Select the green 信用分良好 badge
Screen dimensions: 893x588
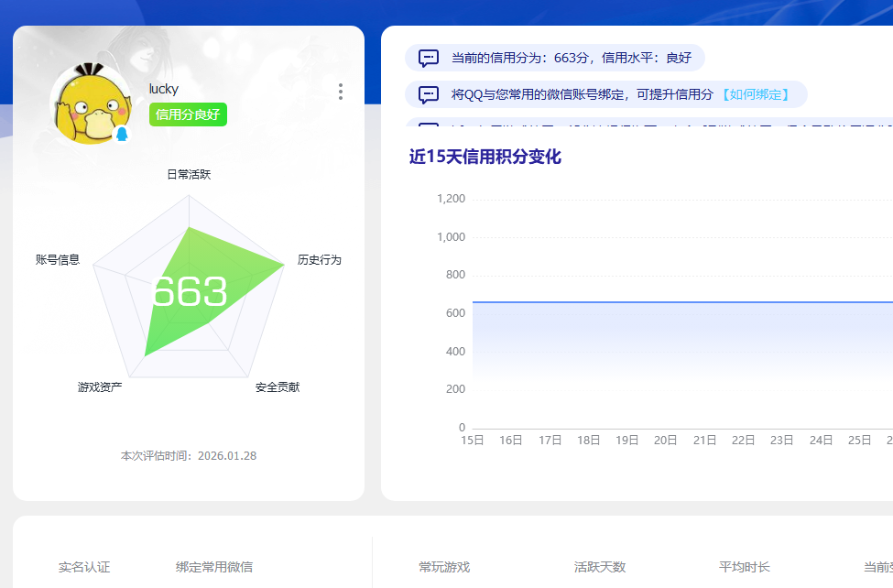pos(187,115)
